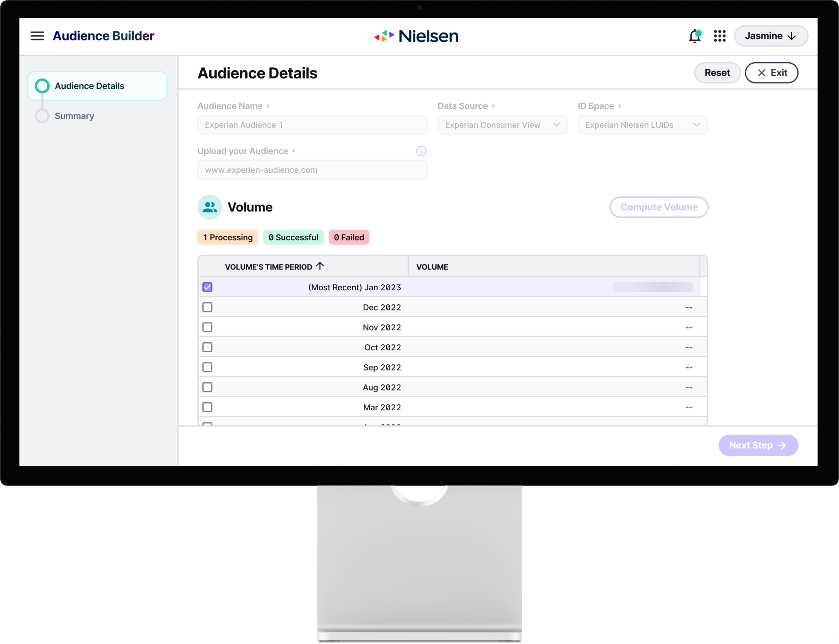Expand the Data Source dropdown

(x=502, y=125)
